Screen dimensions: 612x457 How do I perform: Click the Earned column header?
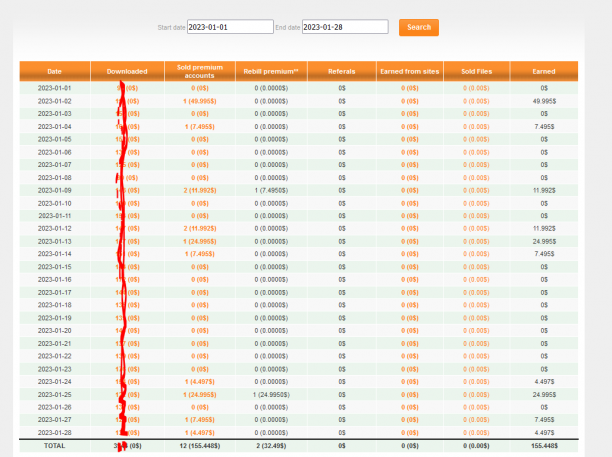pyautogui.click(x=544, y=71)
